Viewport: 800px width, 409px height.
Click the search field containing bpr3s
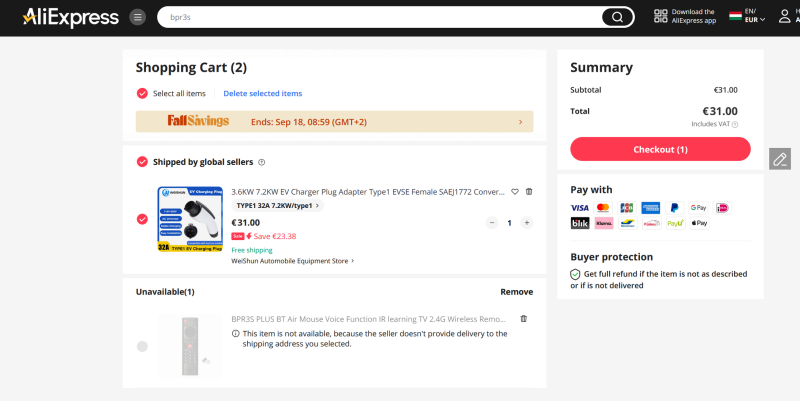[x=380, y=17]
